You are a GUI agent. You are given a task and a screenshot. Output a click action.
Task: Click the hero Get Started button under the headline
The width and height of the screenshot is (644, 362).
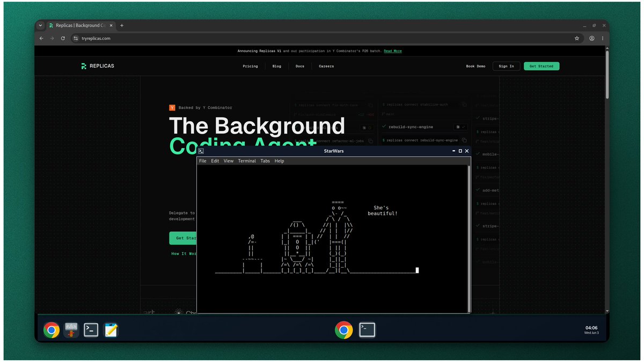(182, 238)
